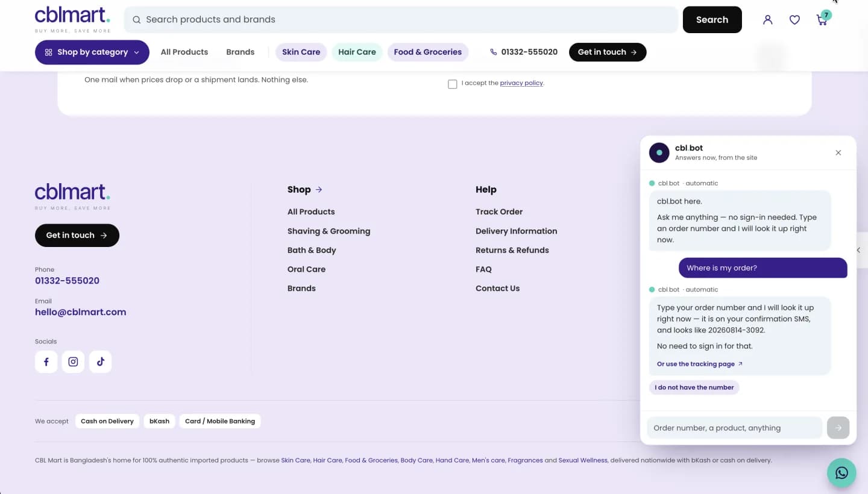Select the Hair Care category pill

[x=357, y=52]
